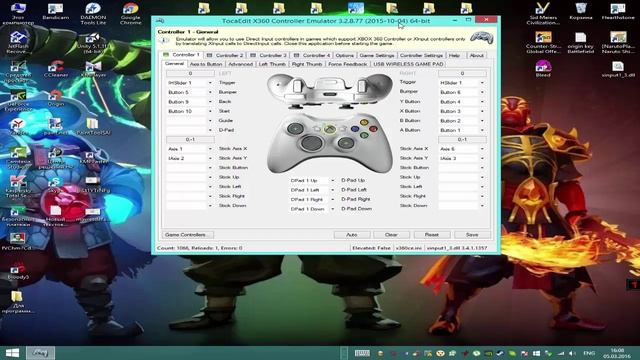The width and height of the screenshot is (640, 360).
Task: Click the info icon beside the emulator description
Action: (x=164, y=40)
